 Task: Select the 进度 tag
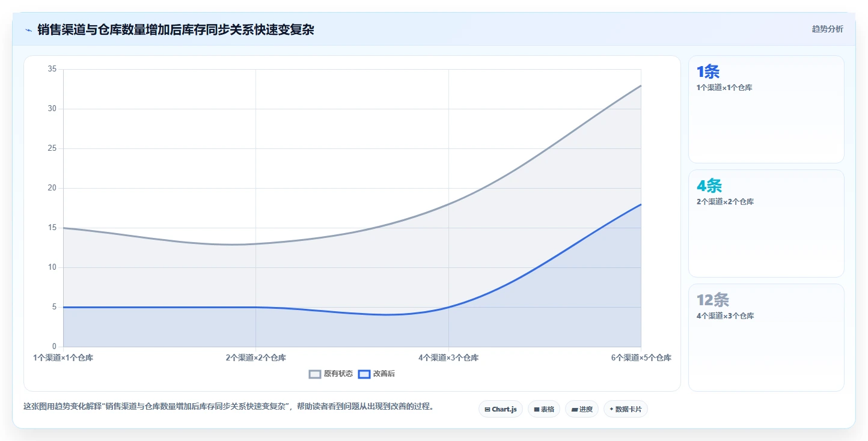coord(582,409)
